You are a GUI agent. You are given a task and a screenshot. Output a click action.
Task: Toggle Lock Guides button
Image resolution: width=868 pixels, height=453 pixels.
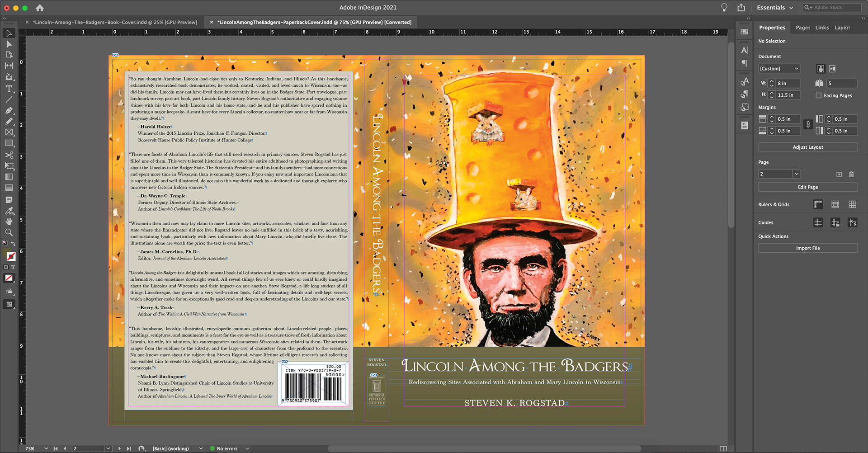[x=835, y=222]
